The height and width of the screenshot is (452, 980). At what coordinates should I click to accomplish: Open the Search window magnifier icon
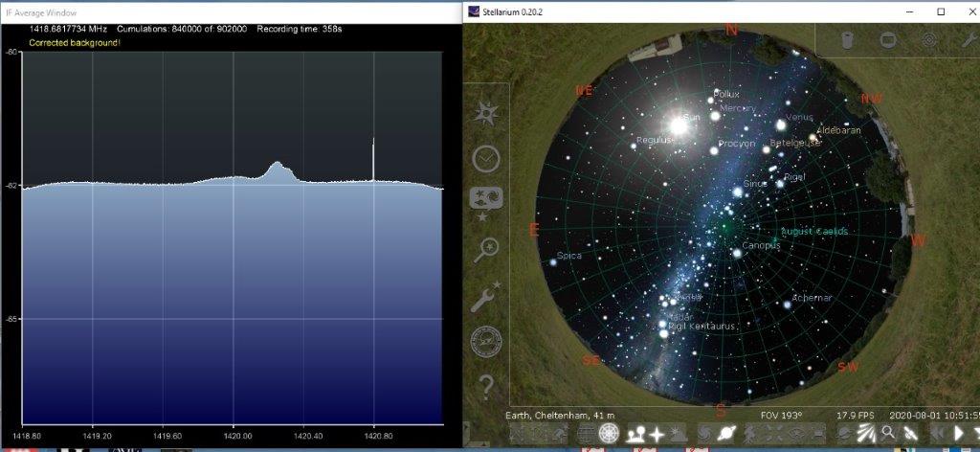[486, 250]
